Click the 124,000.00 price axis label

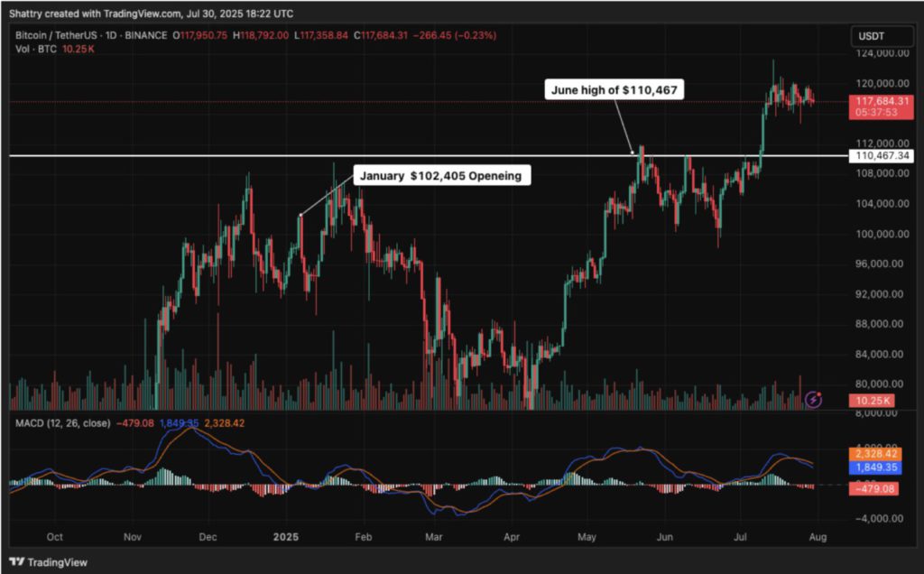pos(877,53)
